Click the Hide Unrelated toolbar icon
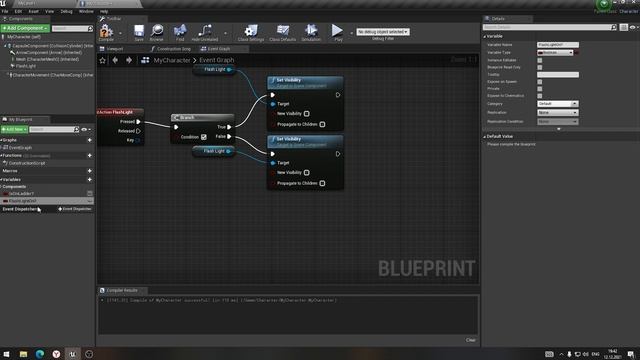 [205, 32]
